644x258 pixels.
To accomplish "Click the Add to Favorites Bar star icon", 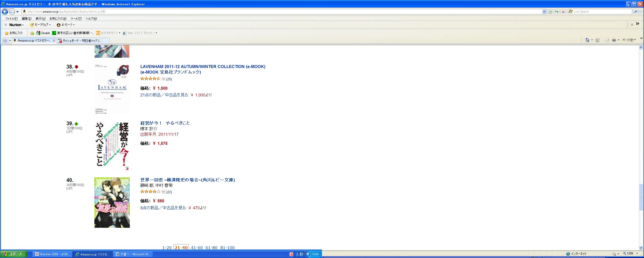I will tap(32, 33).
